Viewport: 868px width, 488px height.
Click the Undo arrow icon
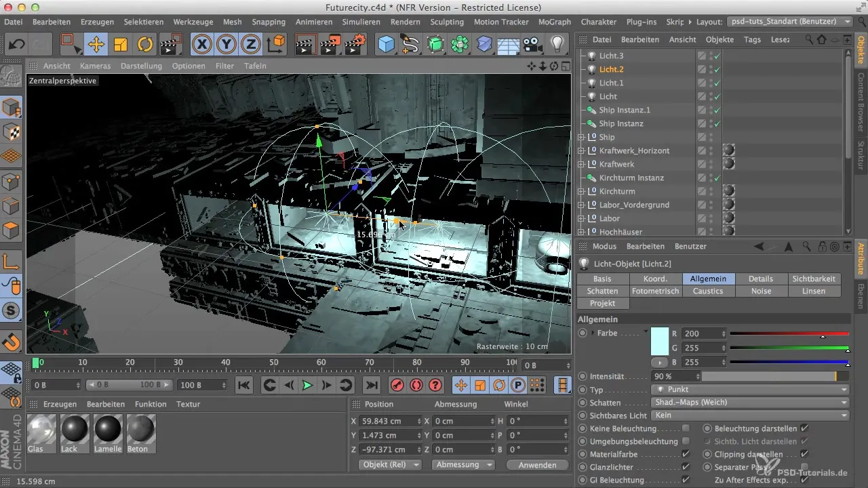coord(18,45)
